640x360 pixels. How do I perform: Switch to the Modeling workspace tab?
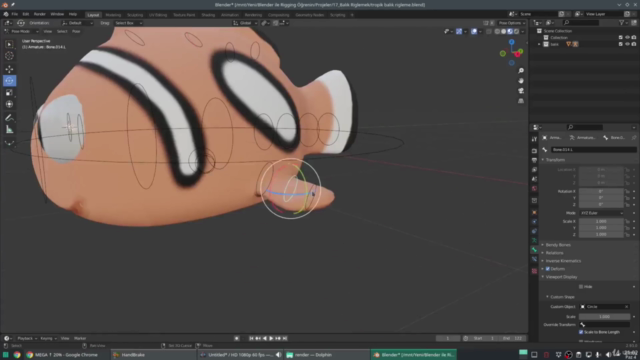pos(113,15)
